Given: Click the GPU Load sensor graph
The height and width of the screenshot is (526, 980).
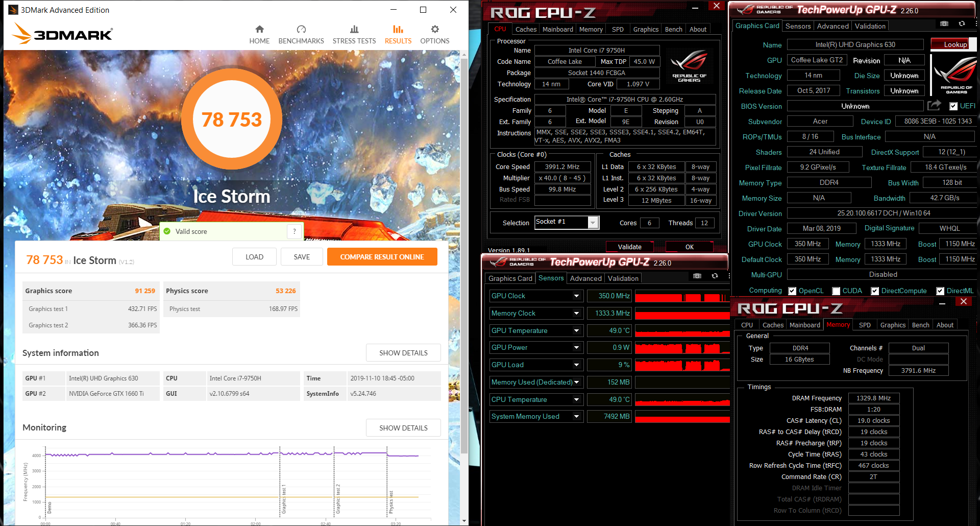Looking at the screenshot, I should coord(682,365).
